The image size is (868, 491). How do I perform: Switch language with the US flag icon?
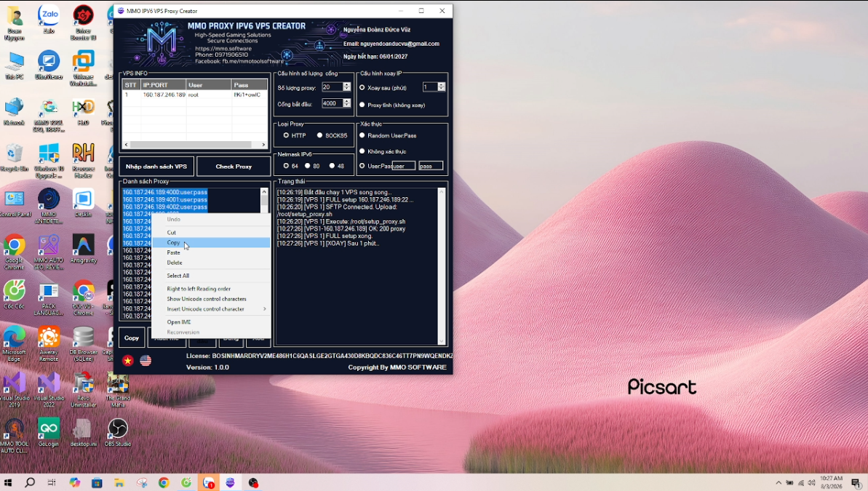(x=146, y=360)
